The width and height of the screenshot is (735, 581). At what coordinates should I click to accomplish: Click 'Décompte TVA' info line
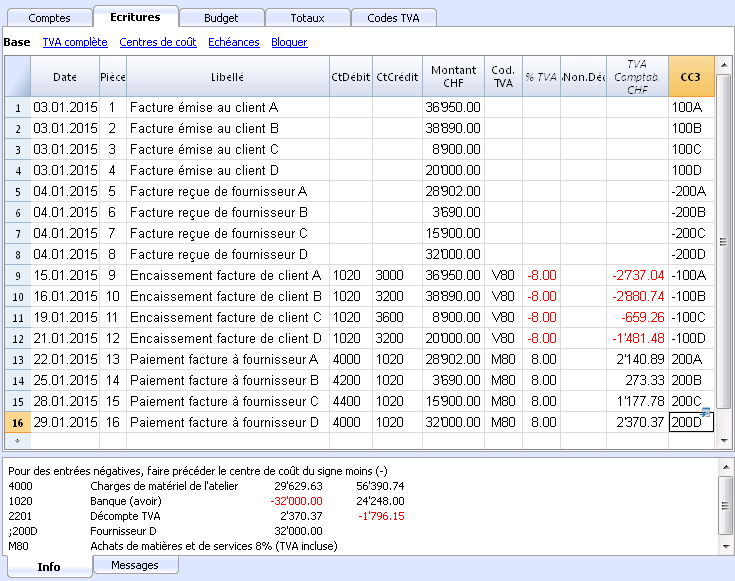[125, 516]
